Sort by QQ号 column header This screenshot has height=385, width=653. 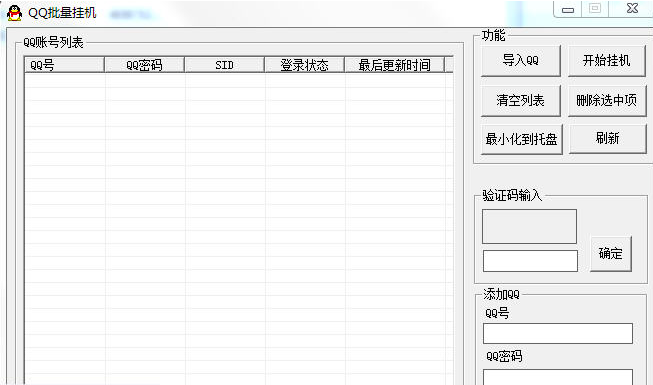click(x=64, y=65)
